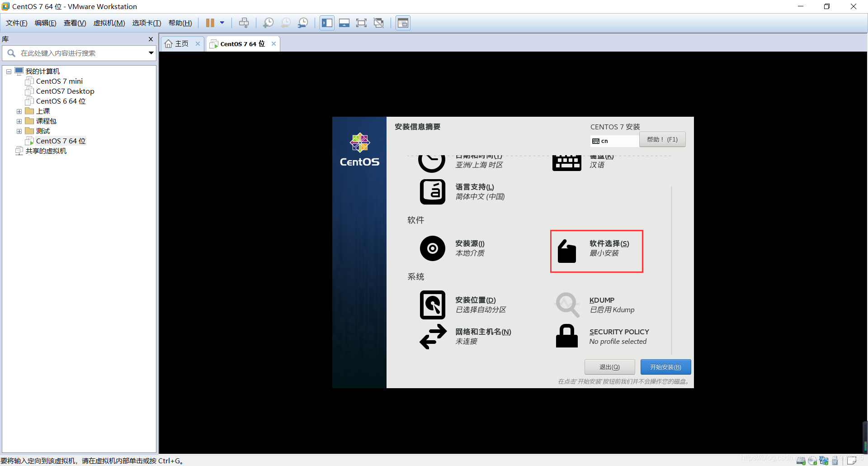Close the CentOS 7 64 位 tab

point(274,43)
